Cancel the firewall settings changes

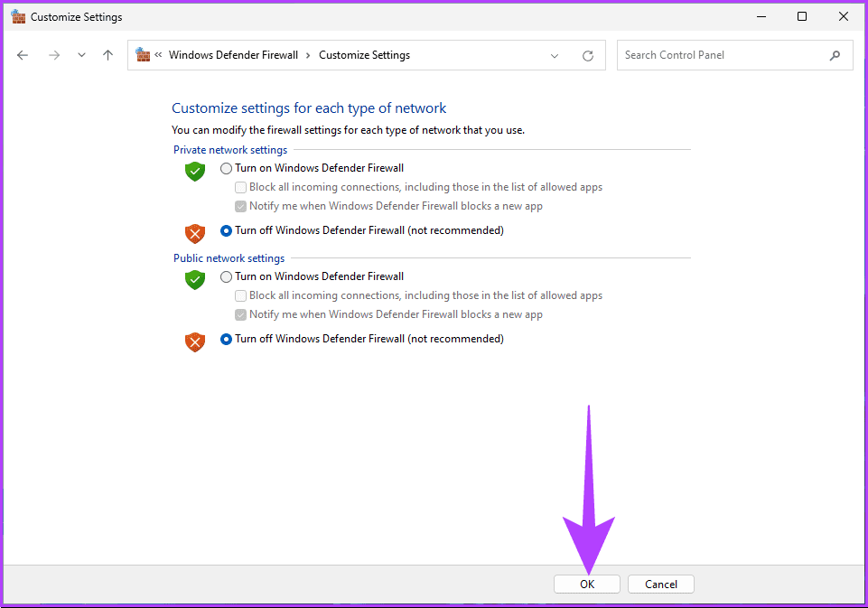tap(660, 585)
